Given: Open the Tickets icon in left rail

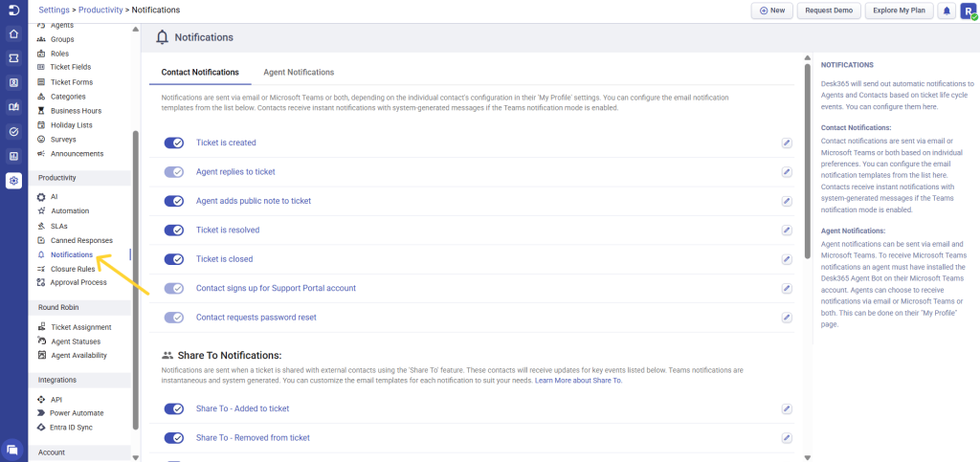Looking at the screenshot, I should tap(13, 58).
